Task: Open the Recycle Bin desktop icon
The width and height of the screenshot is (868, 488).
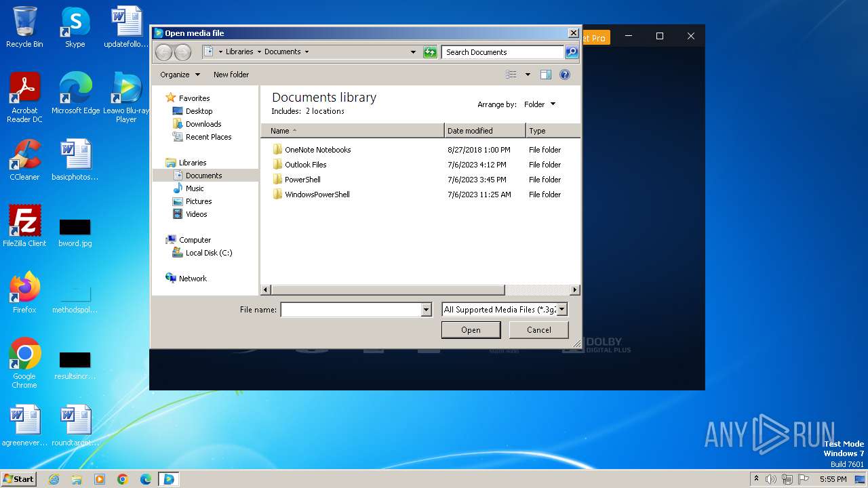Action: point(24,27)
